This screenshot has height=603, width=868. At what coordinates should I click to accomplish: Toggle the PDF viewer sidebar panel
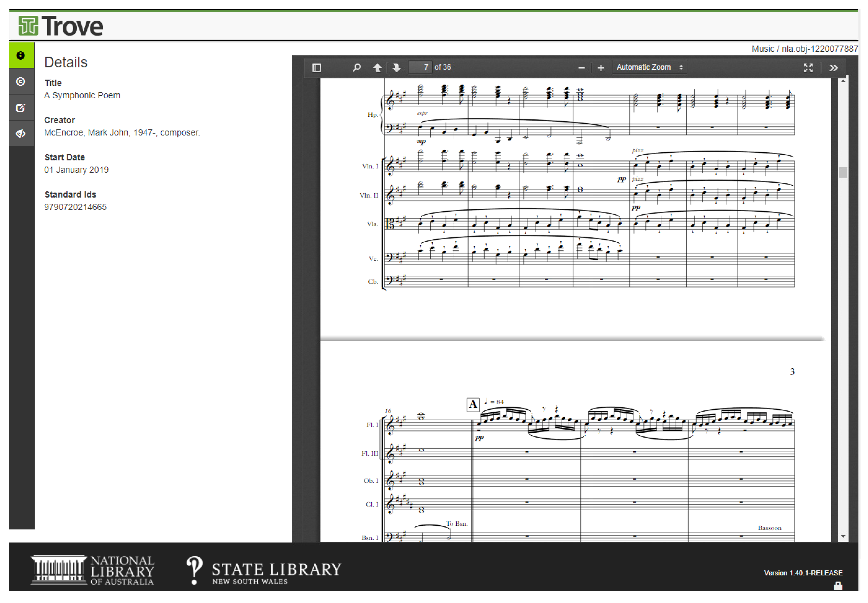316,68
